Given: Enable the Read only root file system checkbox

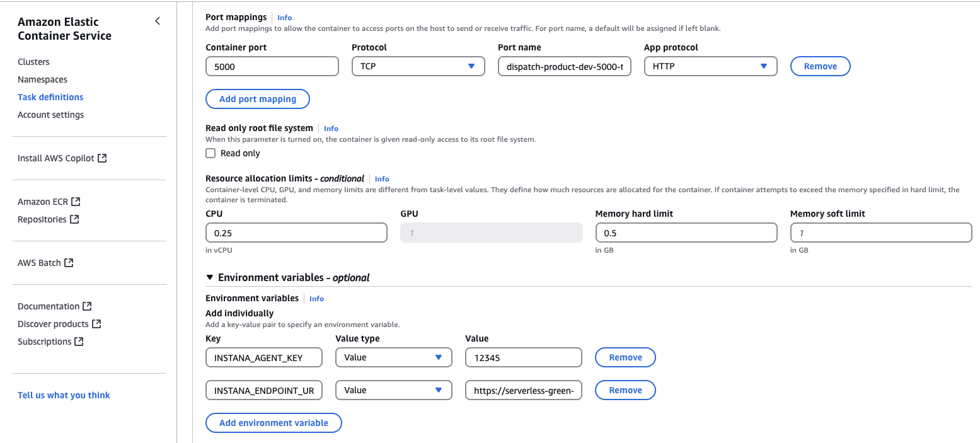Looking at the screenshot, I should pyautogui.click(x=210, y=152).
